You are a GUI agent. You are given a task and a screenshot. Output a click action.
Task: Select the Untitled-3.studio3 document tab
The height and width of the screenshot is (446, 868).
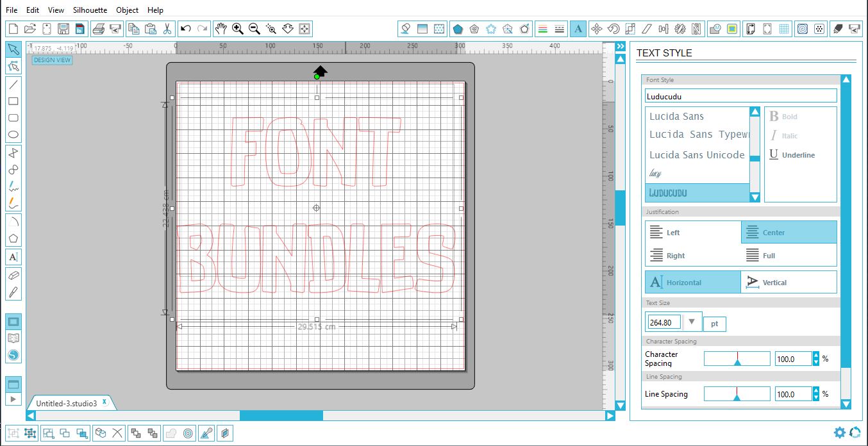[66, 404]
